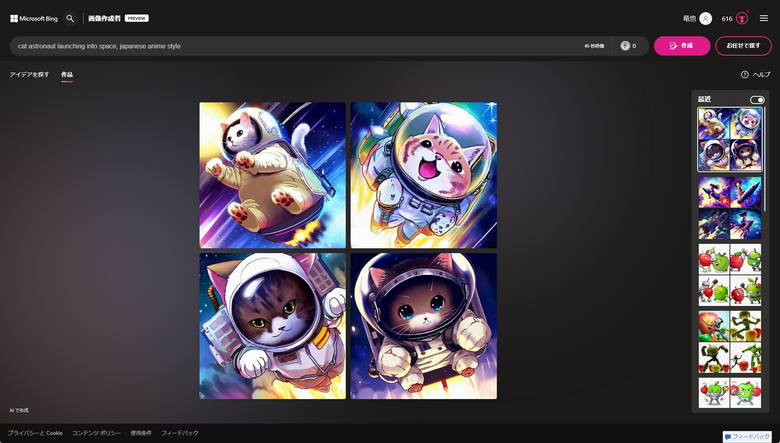Image resolution: width=780 pixels, height=443 pixels.
Task: Select the green robot apple set
Action: tap(730, 342)
